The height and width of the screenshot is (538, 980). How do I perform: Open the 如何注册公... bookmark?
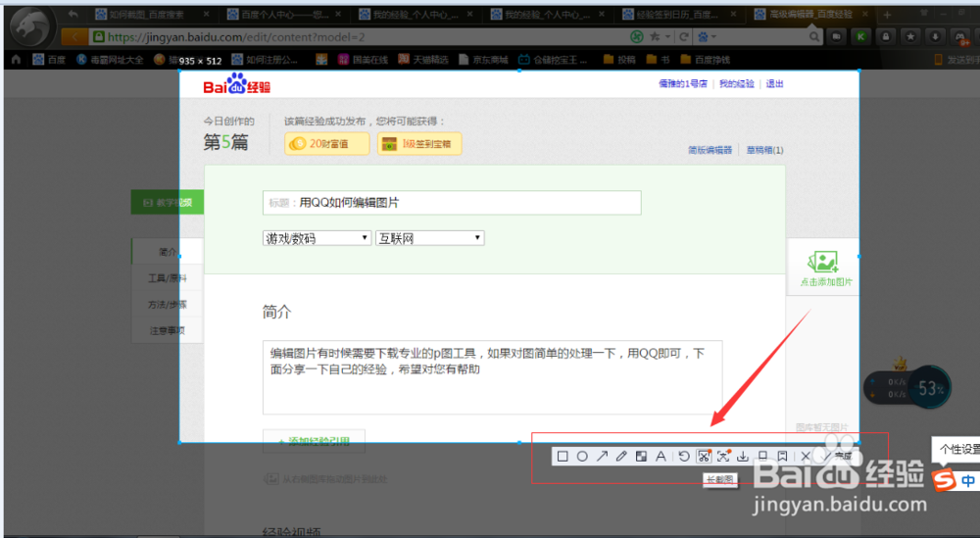tap(265, 60)
